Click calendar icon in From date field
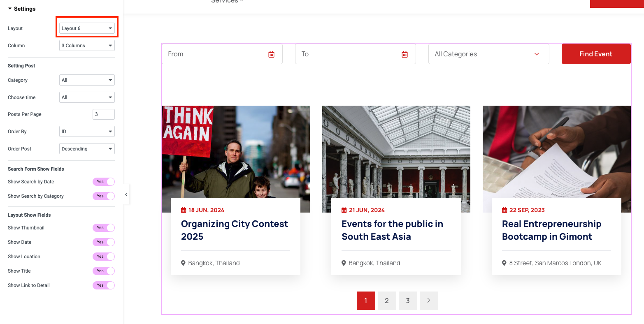Image resolution: width=644 pixels, height=324 pixels. tap(271, 54)
